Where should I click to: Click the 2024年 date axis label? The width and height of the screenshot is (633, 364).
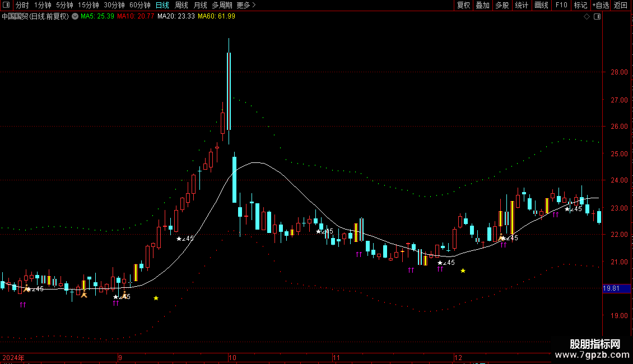click(13, 358)
